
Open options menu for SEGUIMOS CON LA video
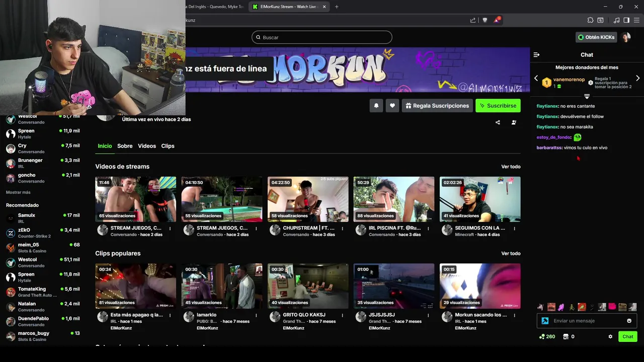(x=514, y=228)
